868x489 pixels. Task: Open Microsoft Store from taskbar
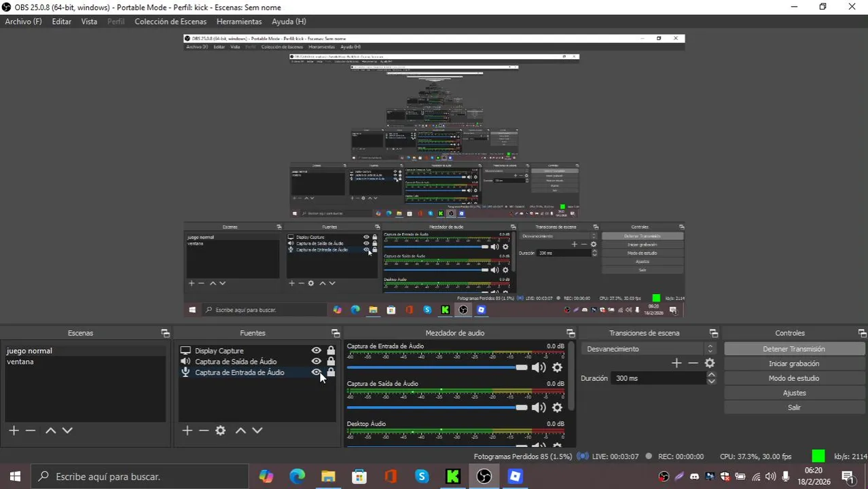coord(359,477)
